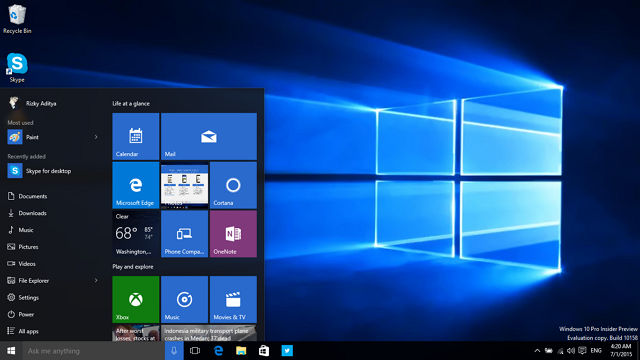Launch the OneNote tile
The image size is (640, 360).
coord(233,234)
